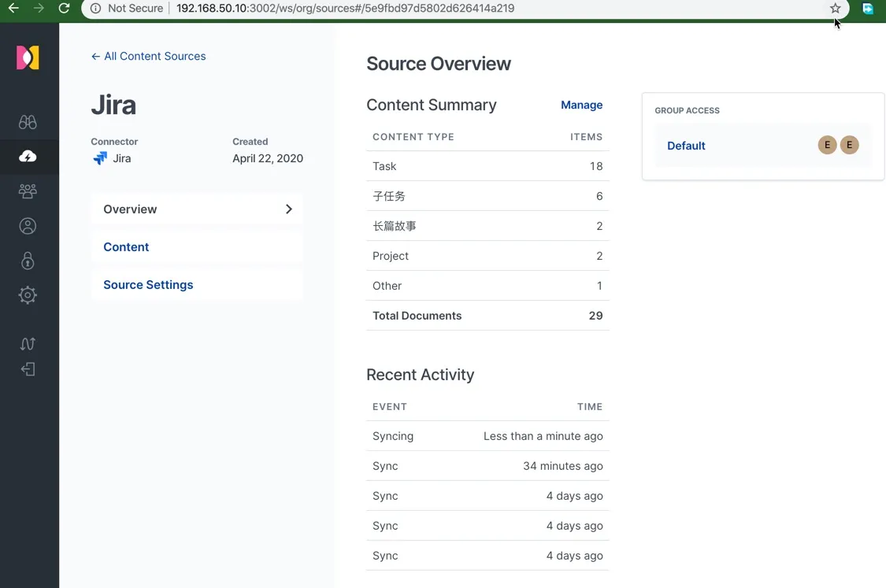
Task: Go back to All Content Sources
Action: click(x=148, y=56)
